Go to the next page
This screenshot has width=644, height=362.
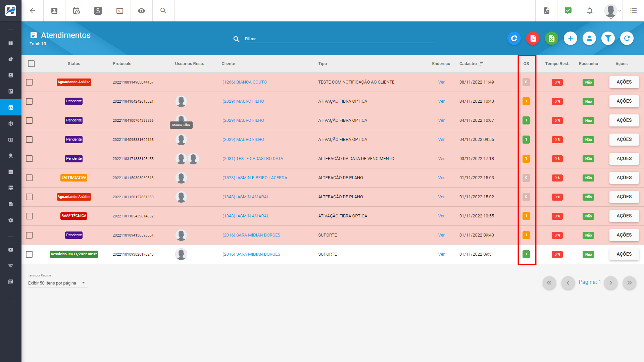tap(611, 283)
